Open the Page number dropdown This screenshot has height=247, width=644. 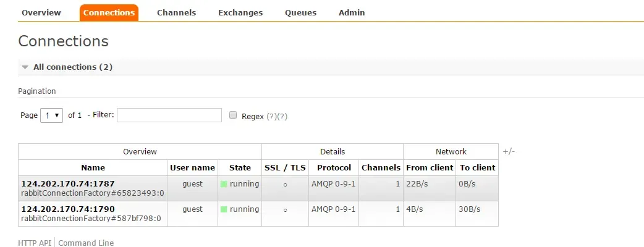(x=51, y=115)
